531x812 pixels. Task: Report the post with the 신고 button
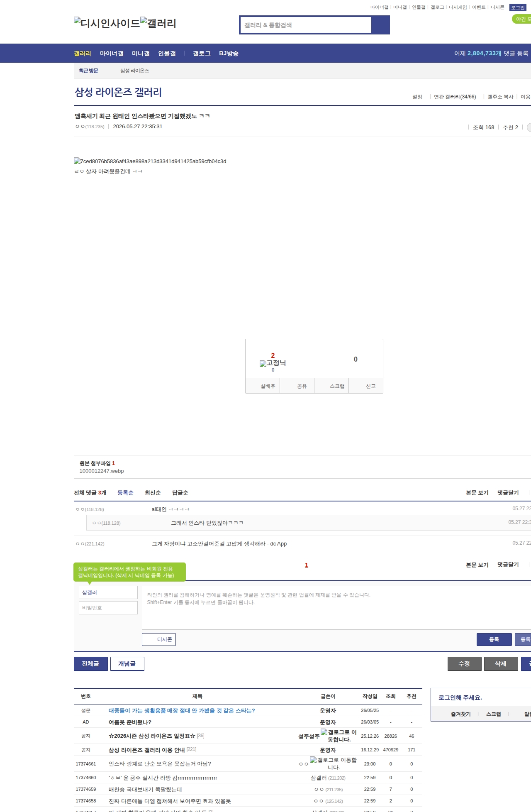[x=366, y=386]
